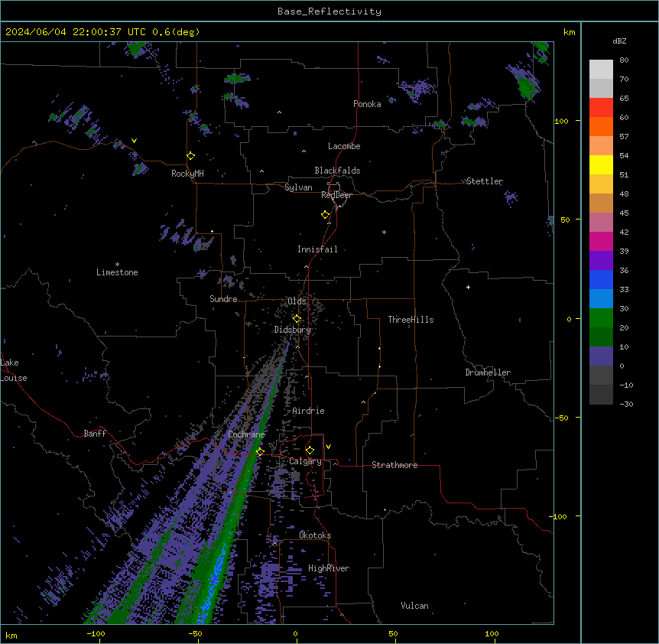659x644 pixels.
Task: Click the Limestone label
Action: click(117, 272)
